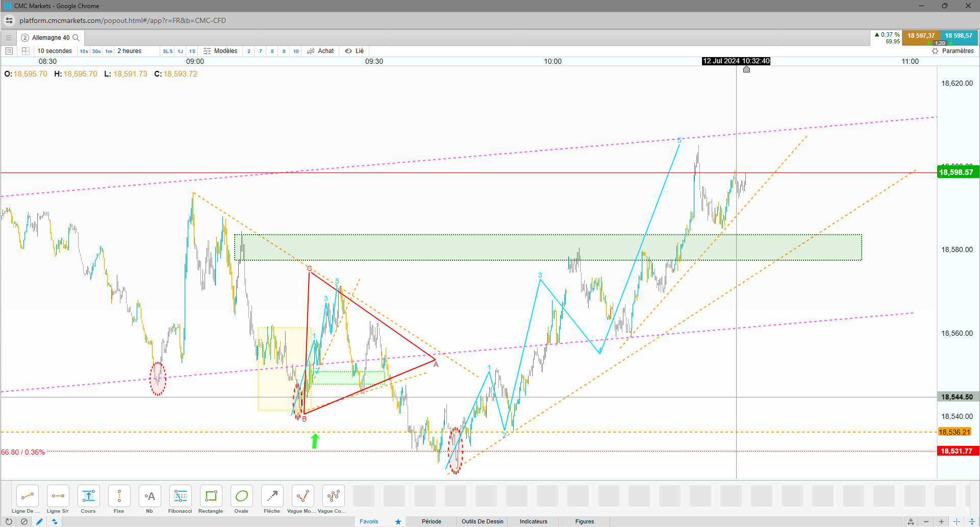
Task: Click the refresh drawings icon at bottom left
Action: coord(9,521)
